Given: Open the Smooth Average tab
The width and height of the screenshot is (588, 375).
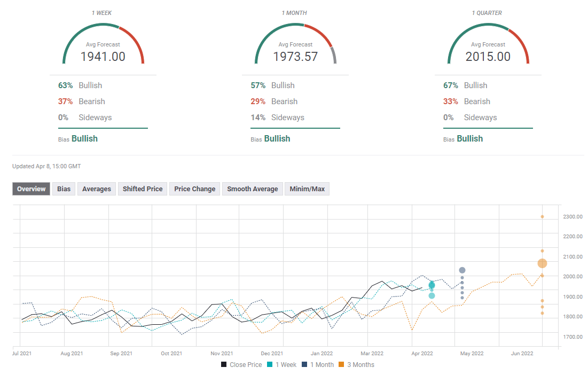Looking at the screenshot, I should [252, 189].
